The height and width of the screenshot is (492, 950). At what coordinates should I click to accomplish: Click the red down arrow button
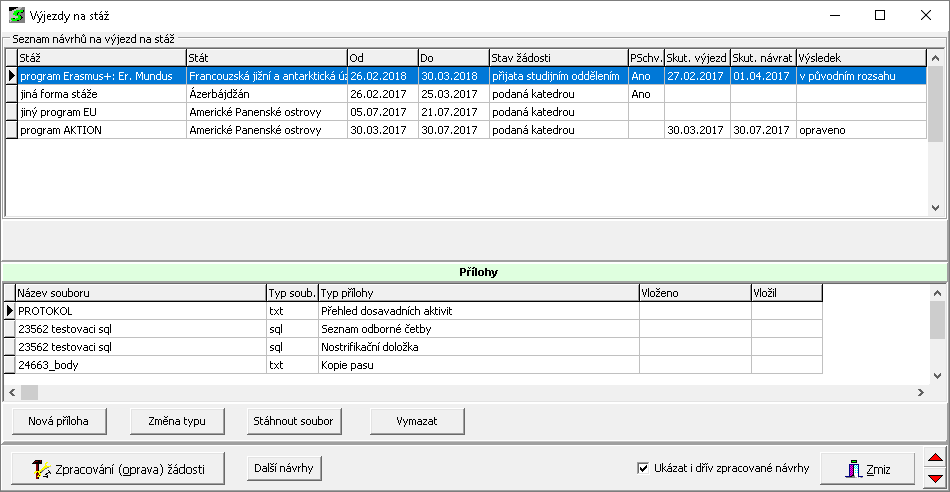coord(935,477)
